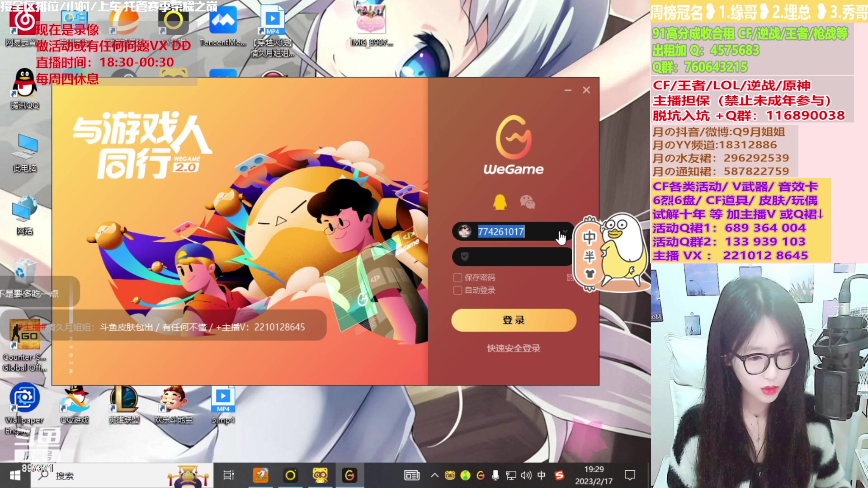Open 快速安全登录 link

click(514, 348)
